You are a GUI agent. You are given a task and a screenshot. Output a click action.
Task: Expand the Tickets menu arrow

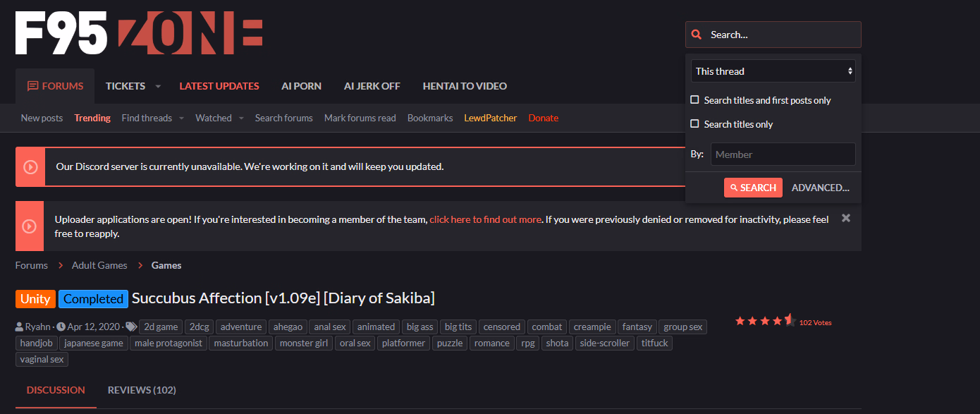coord(158,86)
